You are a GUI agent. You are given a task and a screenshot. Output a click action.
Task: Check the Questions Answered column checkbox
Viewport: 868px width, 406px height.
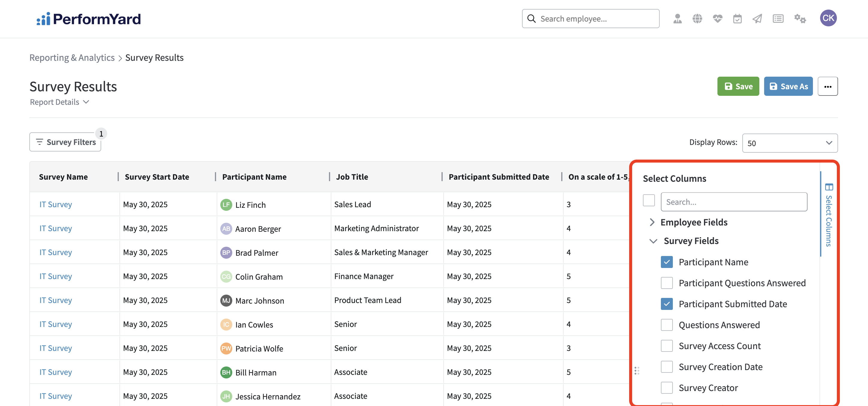click(x=667, y=325)
